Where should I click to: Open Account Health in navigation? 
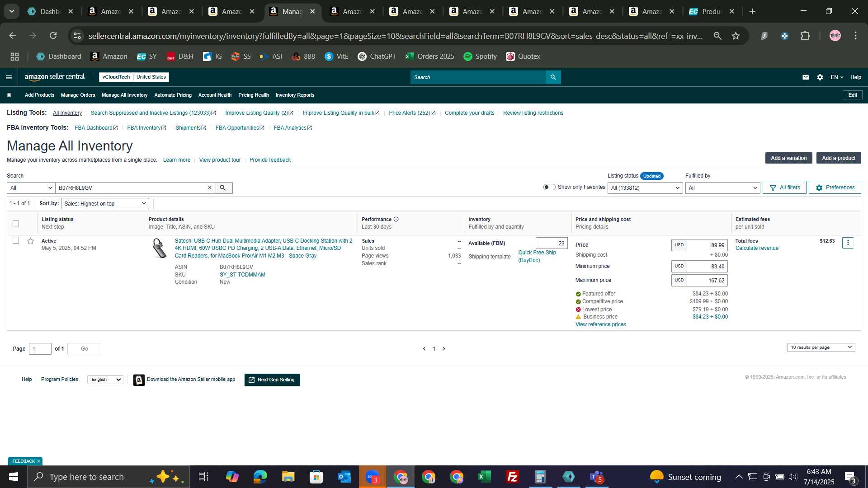point(215,95)
